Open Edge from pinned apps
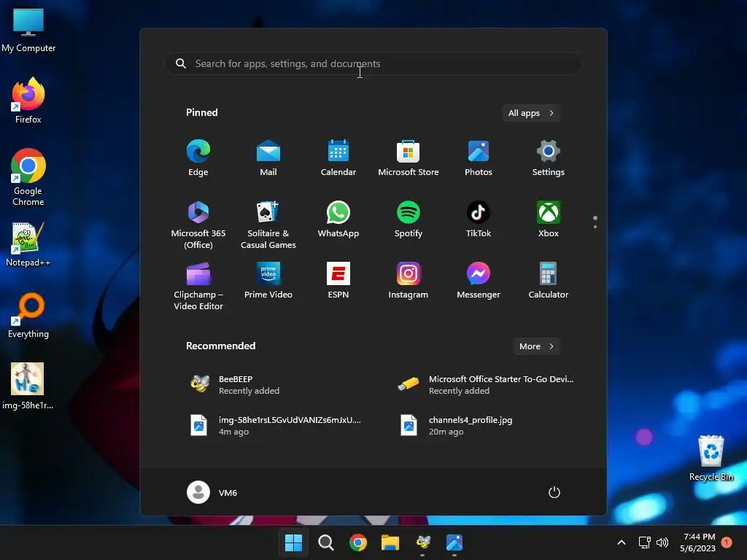This screenshot has width=747, height=560. click(x=198, y=157)
